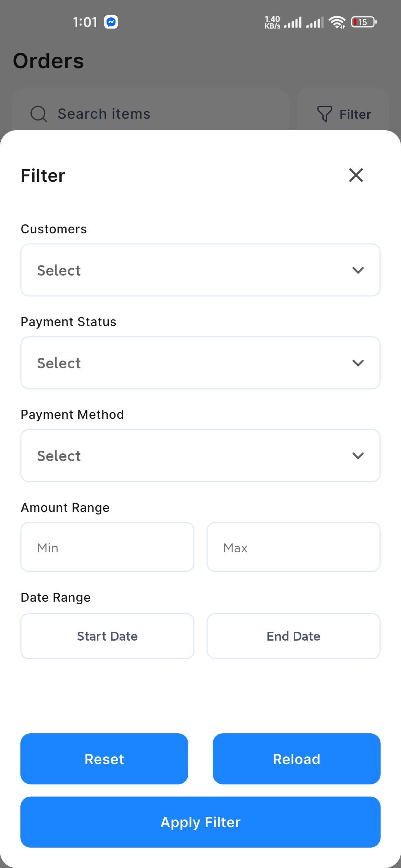Click the Customers dropdown chevron arrow
Image resolution: width=401 pixels, height=868 pixels.
click(358, 270)
